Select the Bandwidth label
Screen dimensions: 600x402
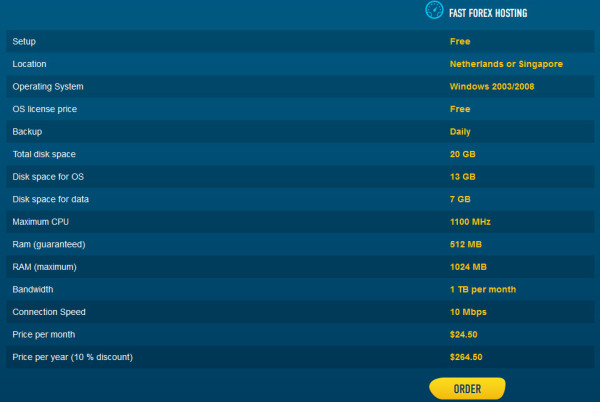click(33, 290)
